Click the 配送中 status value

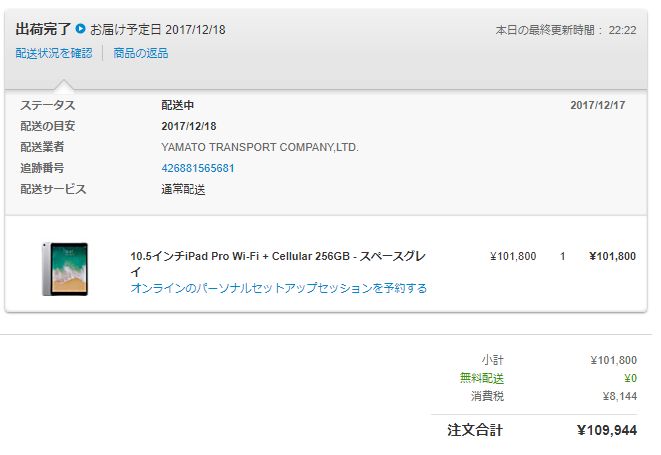(x=178, y=105)
